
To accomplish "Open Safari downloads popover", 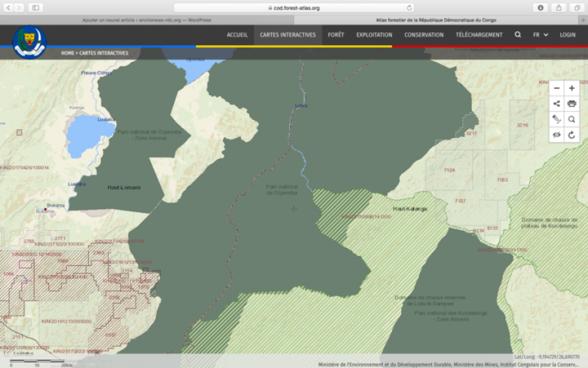I will (541, 8).
